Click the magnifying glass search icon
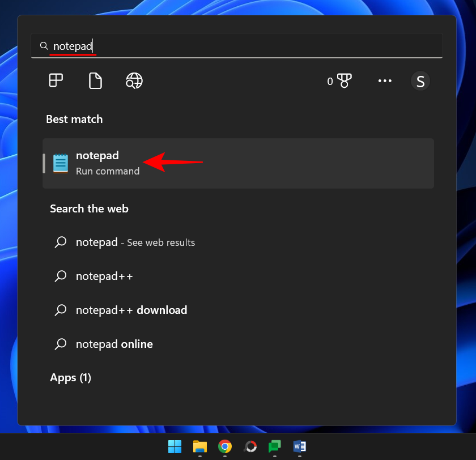 (x=44, y=46)
